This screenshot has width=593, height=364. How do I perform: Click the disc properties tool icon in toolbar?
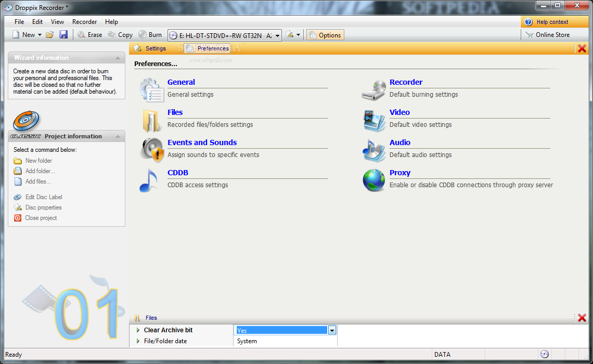click(289, 35)
